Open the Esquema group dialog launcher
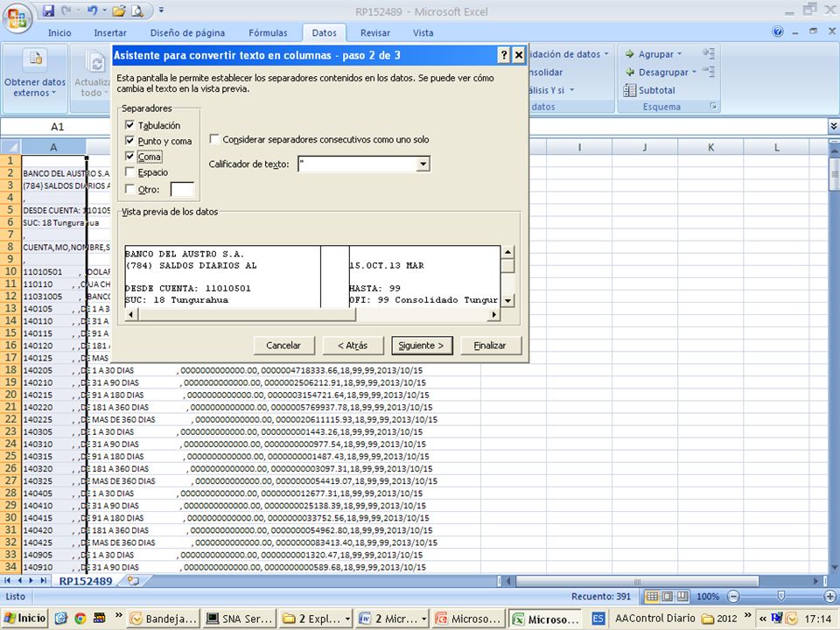The width and height of the screenshot is (840, 630). 713,106
